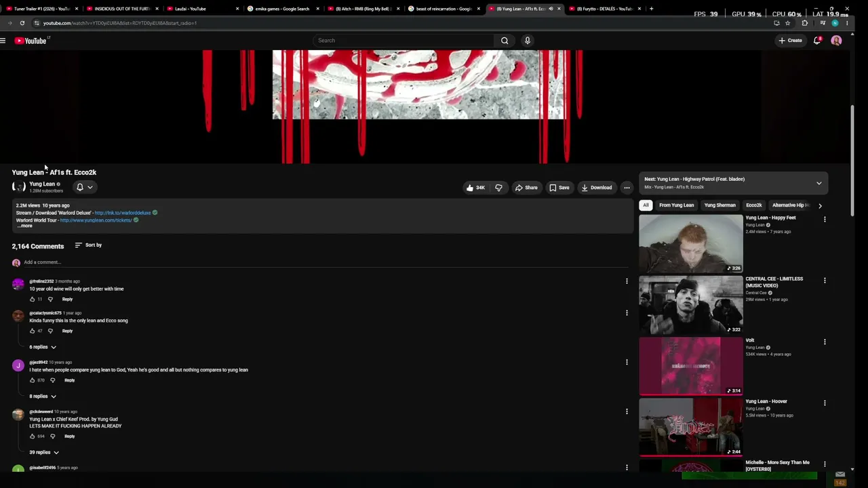868x488 pixels.
Task: Save the video to a playlist
Action: click(559, 188)
